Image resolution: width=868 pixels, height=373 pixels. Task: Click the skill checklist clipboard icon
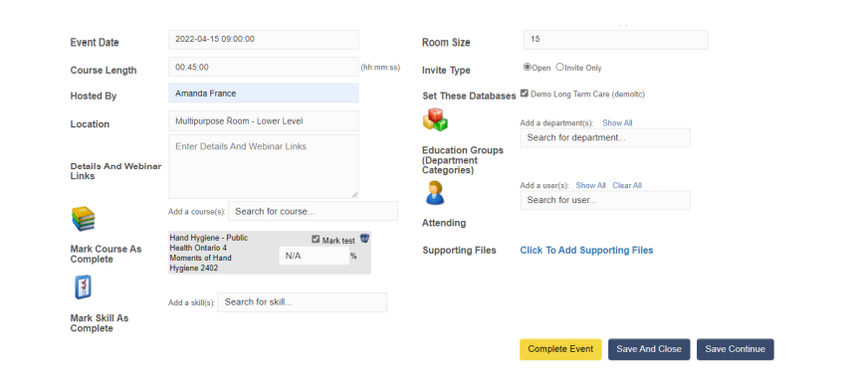(x=83, y=287)
